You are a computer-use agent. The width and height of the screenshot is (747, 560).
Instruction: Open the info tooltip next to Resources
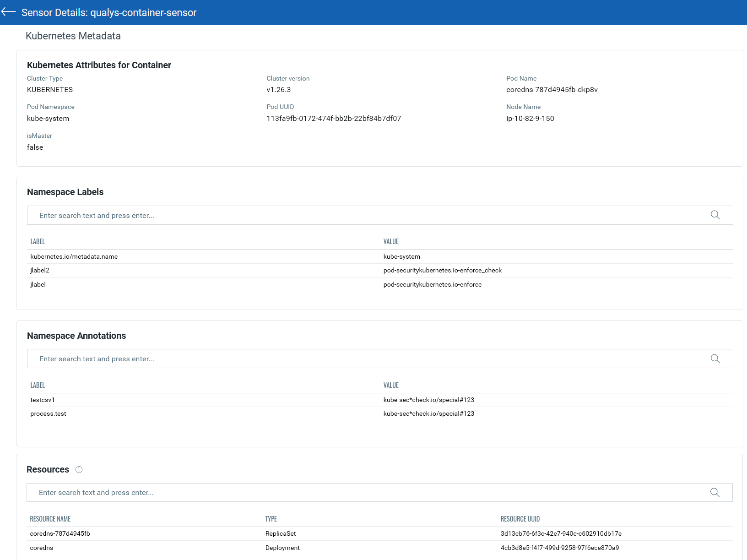(x=79, y=469)
